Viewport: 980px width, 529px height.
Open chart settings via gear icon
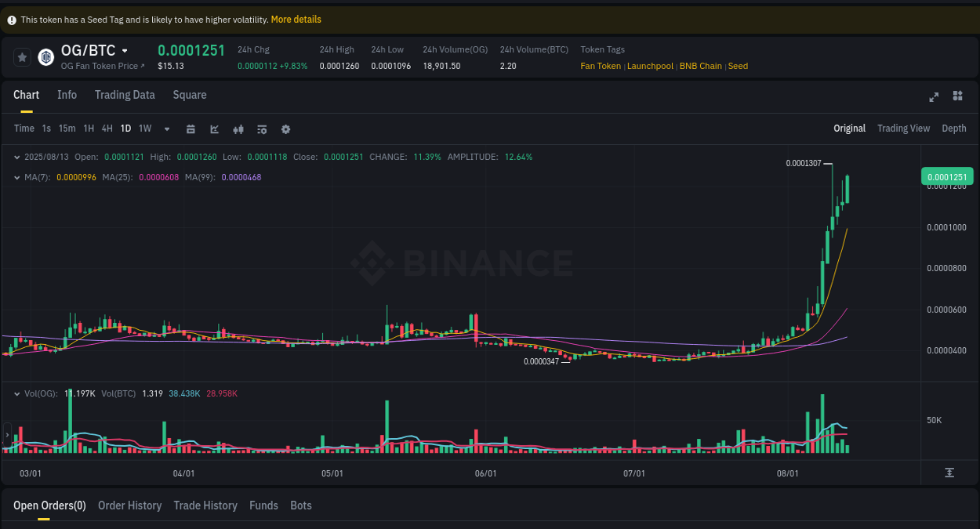(285, 129)
